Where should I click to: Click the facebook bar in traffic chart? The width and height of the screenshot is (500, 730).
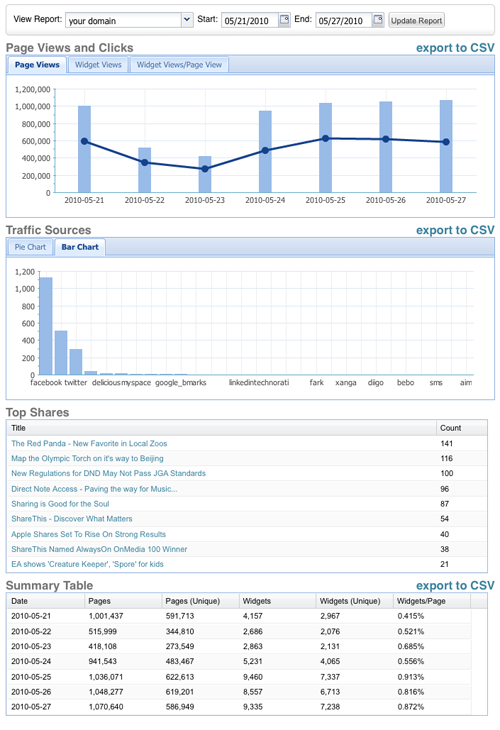[46, 326]
